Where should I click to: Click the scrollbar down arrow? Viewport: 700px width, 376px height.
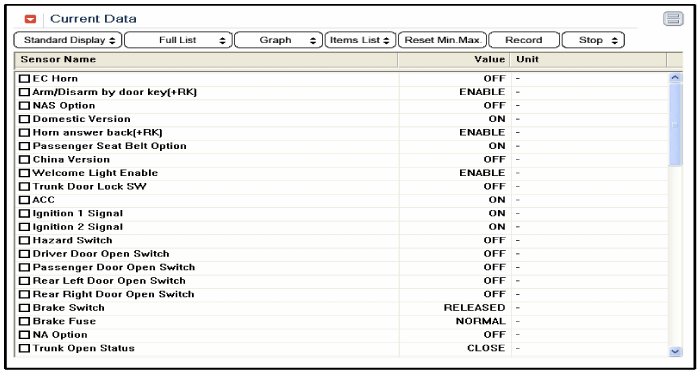[675, 351]
